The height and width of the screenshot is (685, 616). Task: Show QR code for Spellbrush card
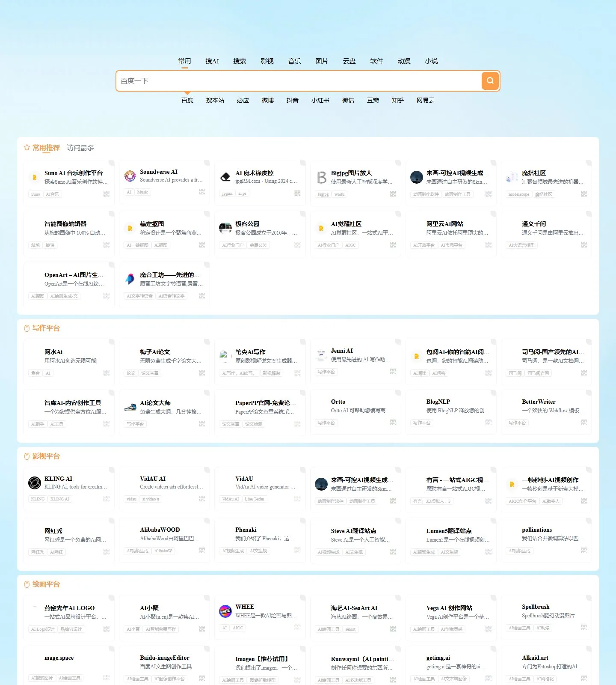(584, 627)
